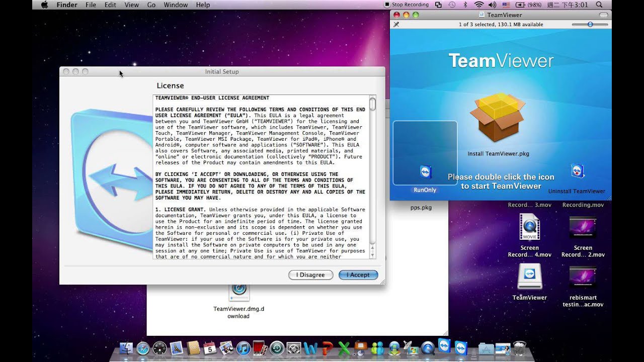The height and width of the screenshot is (362, 644).
Task: Toggle the toolbar pill button in TeamViewer window
Action: (x=604, y=15)
